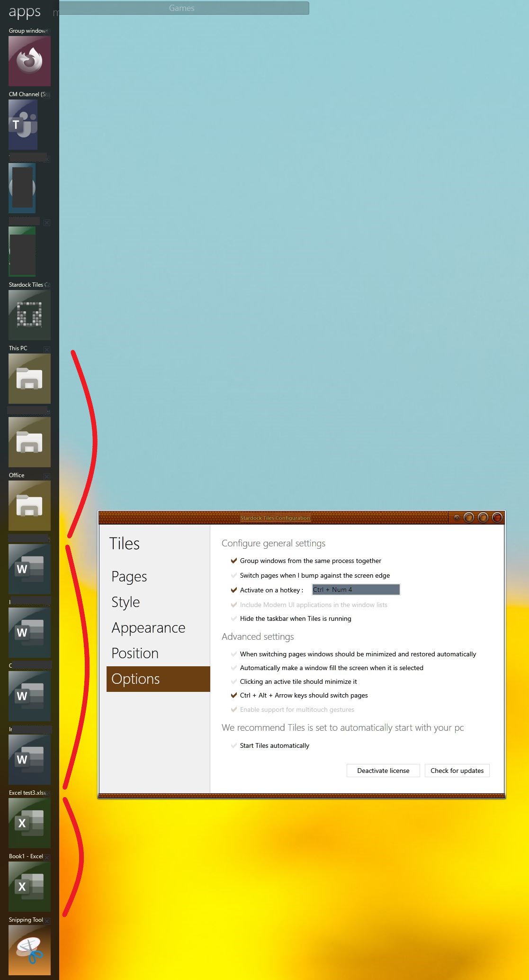Open the This PC explorer tile
The width and height of the screenshot is (529, 980).
(x=29, y=379)
